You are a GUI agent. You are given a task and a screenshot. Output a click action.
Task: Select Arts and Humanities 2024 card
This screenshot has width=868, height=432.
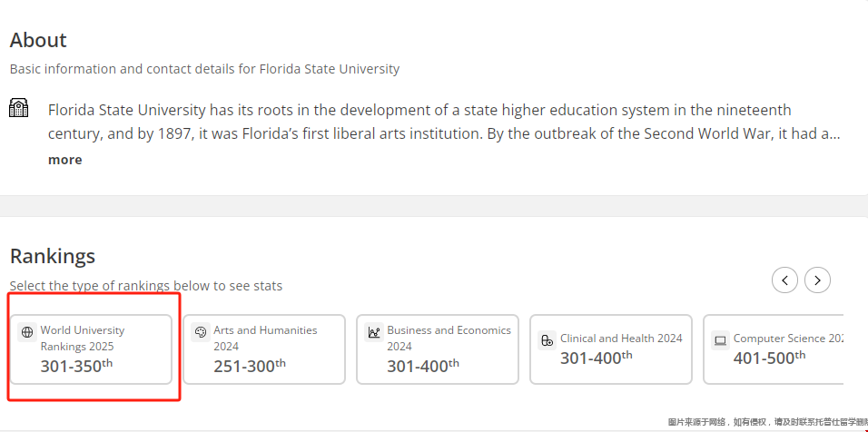tap(264, 349)
